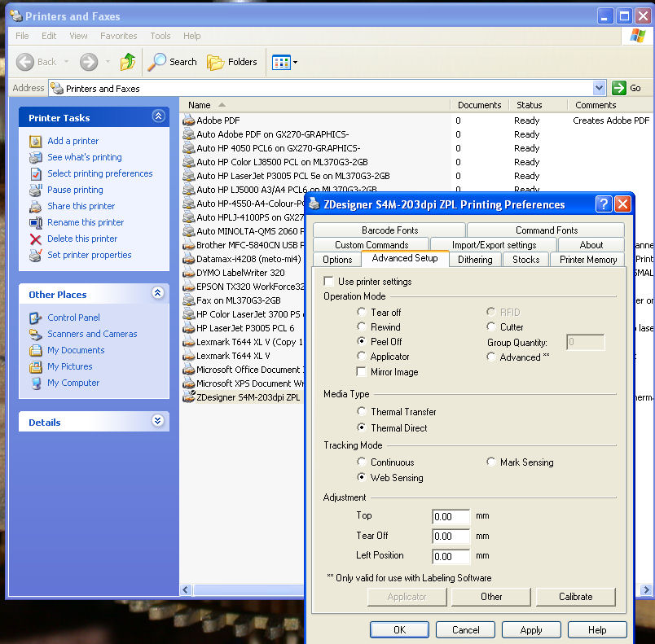Sort by the Status column header
The height and width of the screenshot is (644, 655).
click(x=538, y=105)
